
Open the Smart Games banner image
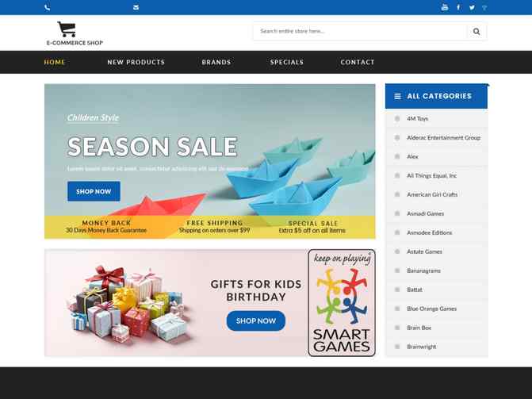pos(342,303)
